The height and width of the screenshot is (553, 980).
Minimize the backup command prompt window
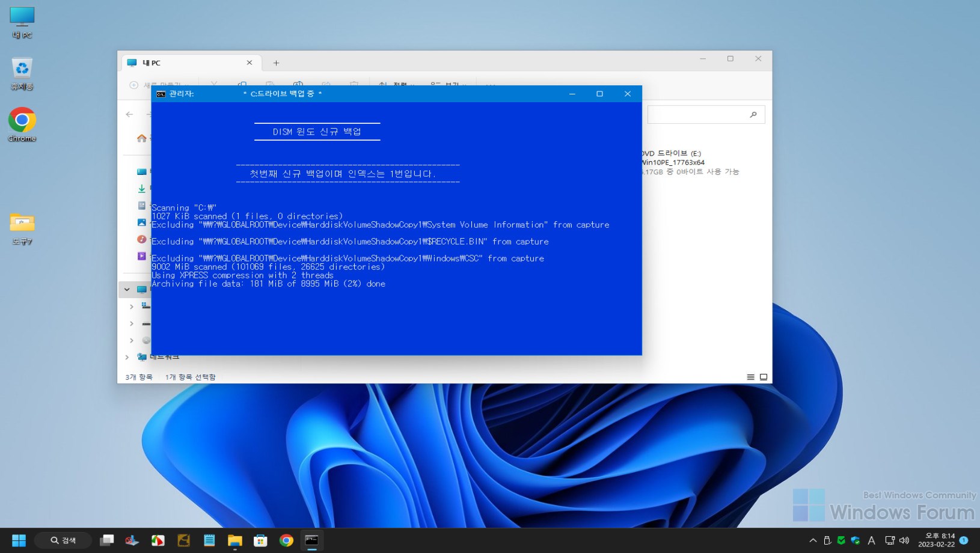[572, 94]
